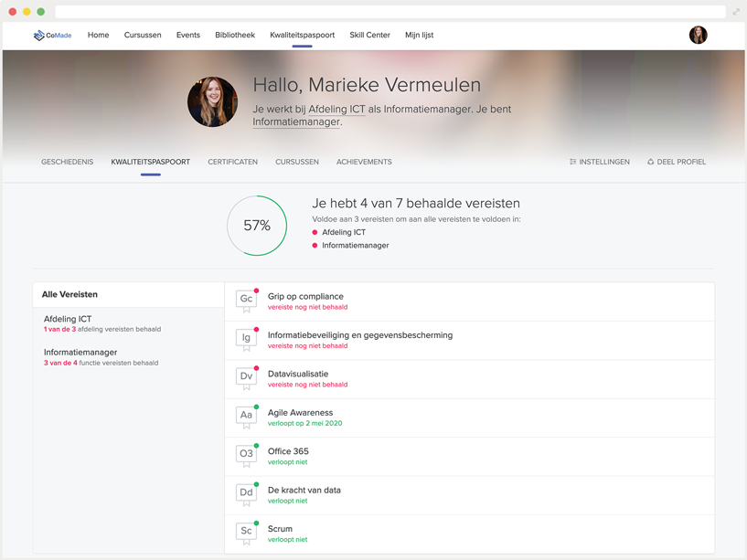Click the CoMade logo icon
Viewport: 747px width, 560px height.
tap(38, 36)
